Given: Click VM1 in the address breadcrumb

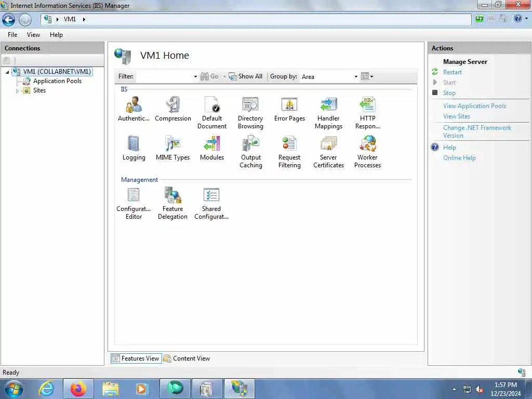Looking at the screenshot, I should (x=70, y=19).
